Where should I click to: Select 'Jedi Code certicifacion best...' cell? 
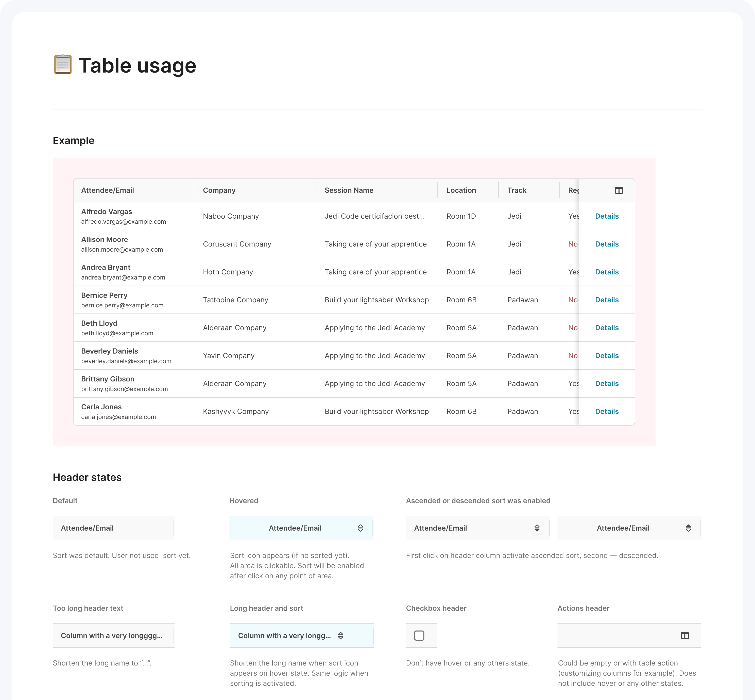375,216
